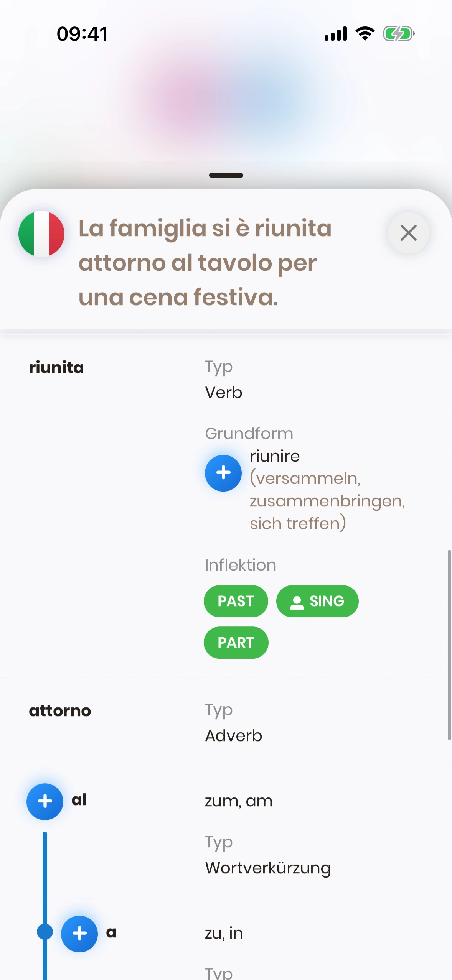Screen dimensions: 452x980
Task: Tap the SING inflection tag
Action: 317,601
